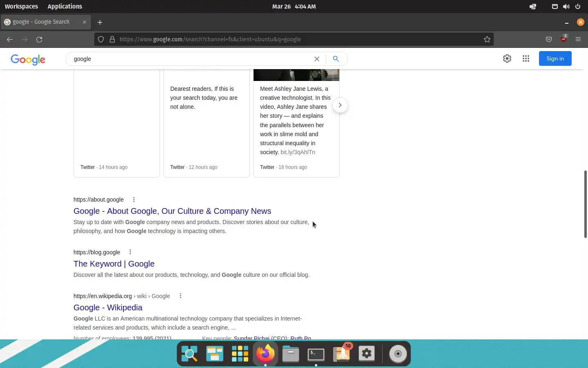This screenshot has width=588, height=368.
Task: Open the Settings gear in dock
Action: pos(367,354)
